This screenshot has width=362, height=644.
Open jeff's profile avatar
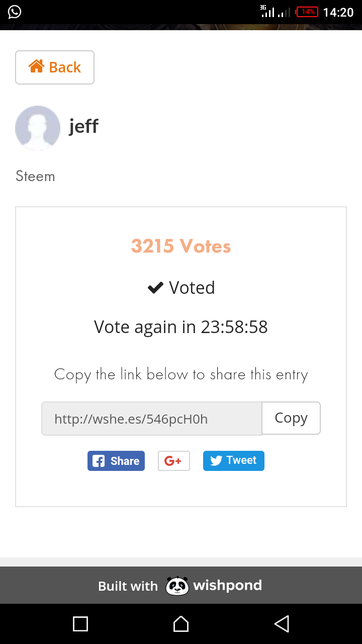[x=38, y=128]
